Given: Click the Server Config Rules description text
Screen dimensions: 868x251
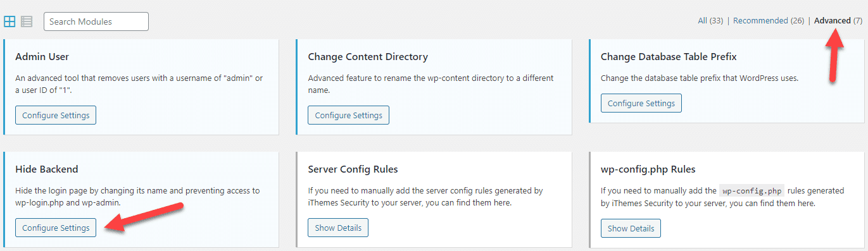Looking at the screenshot, I should tap(425, 197).
